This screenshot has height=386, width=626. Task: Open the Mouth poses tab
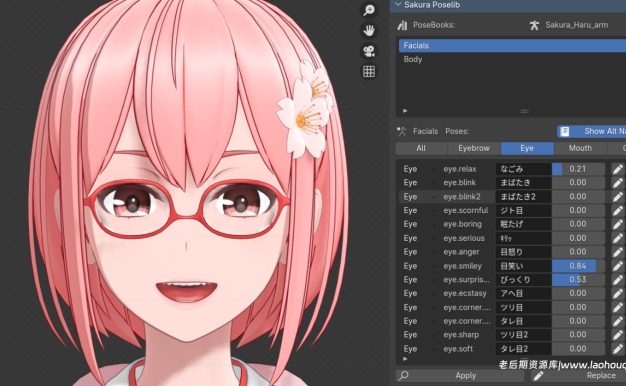pos(580,148)
